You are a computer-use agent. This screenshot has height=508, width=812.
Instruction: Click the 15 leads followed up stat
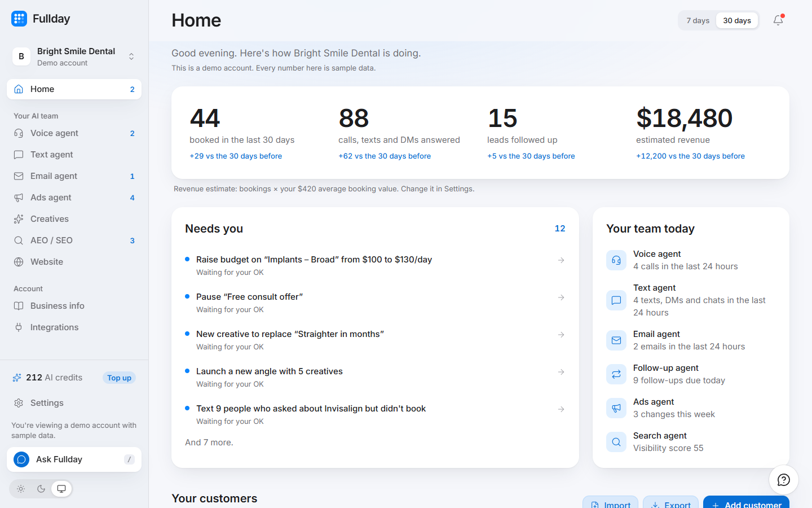(502, 119)
